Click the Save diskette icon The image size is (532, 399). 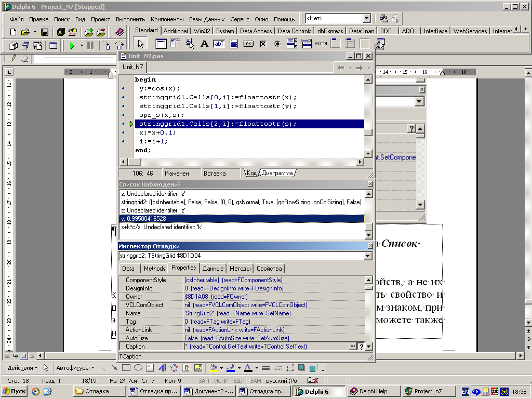click(45, 32)
